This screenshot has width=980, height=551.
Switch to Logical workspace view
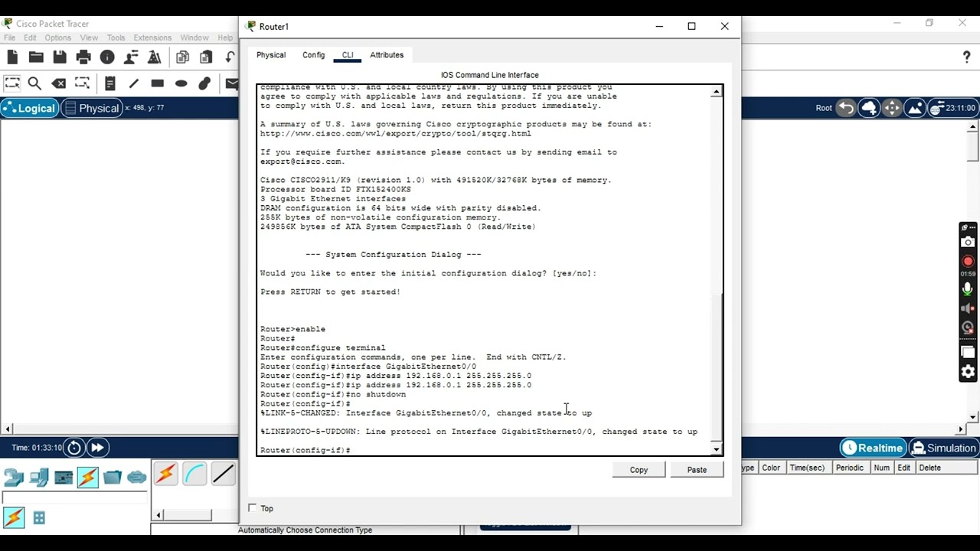tap(29, 108)
